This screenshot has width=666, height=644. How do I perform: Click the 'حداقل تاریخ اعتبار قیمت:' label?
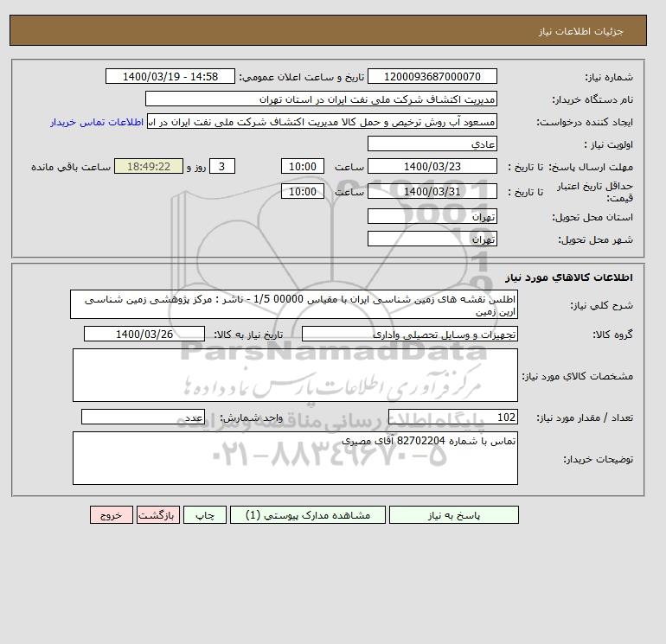pos(595,192)
